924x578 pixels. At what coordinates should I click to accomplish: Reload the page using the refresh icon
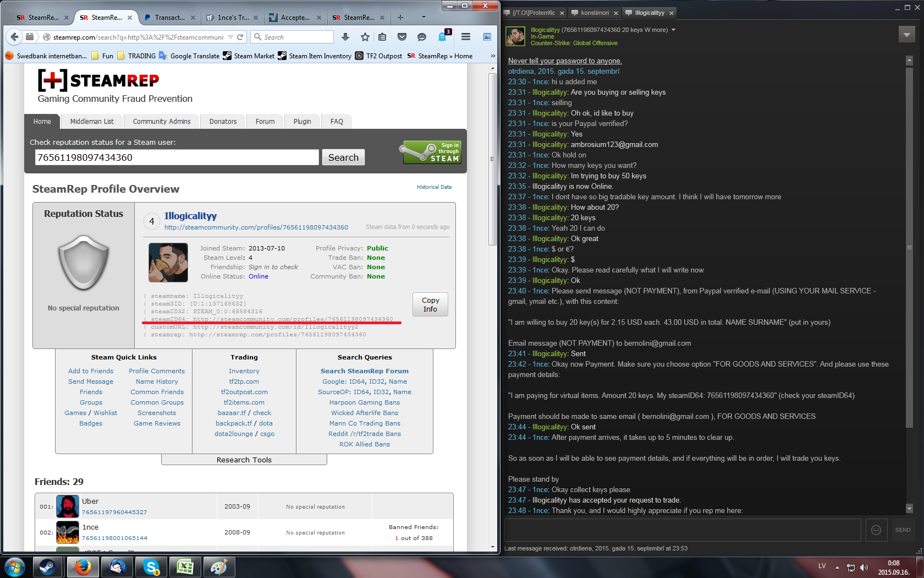click(x=240, y=37)
